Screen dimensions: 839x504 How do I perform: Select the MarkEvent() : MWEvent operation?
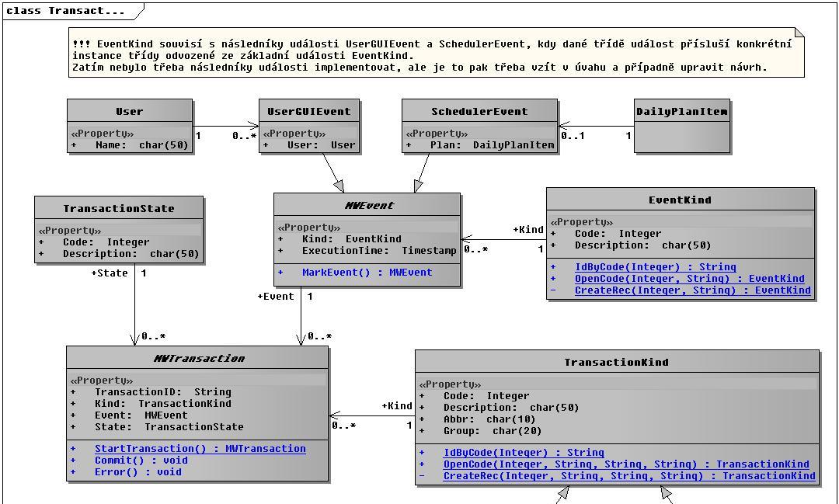point(355,272)
